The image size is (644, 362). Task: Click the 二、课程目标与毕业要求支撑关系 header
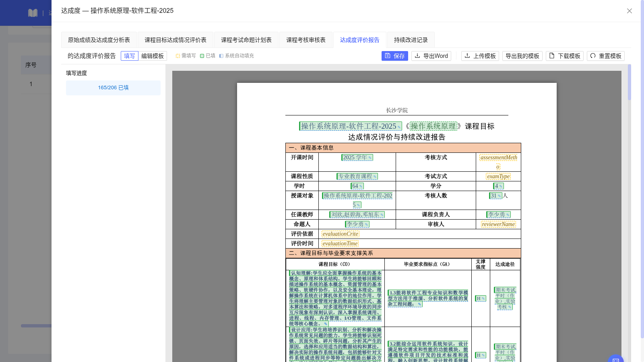click(x=403, y=253)
